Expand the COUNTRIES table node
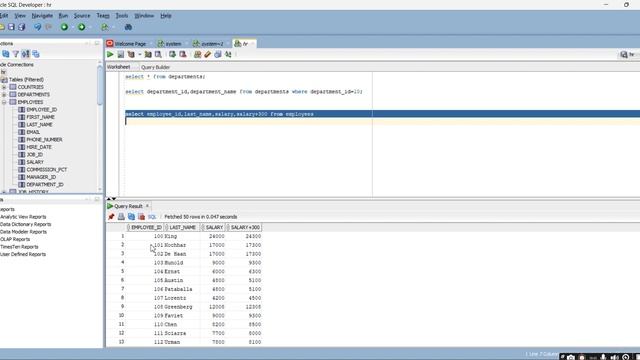The image size is (640, 360). pos(4,87)
